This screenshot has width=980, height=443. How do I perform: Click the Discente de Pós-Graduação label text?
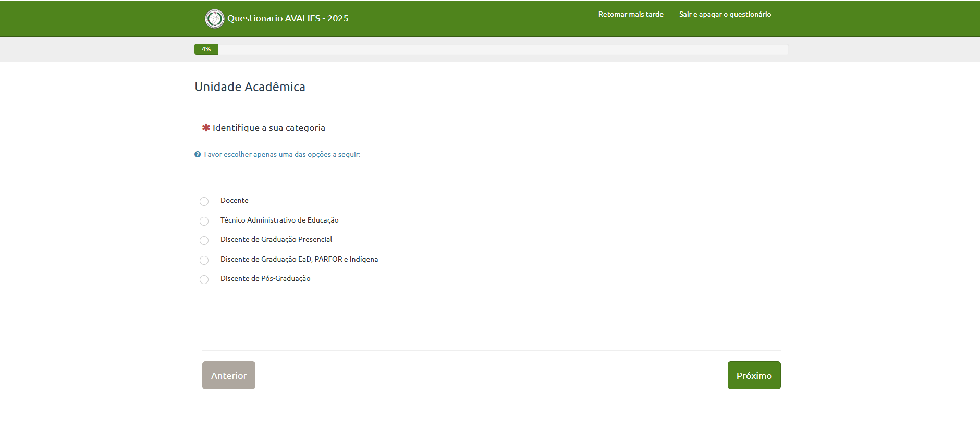point(265,278)
